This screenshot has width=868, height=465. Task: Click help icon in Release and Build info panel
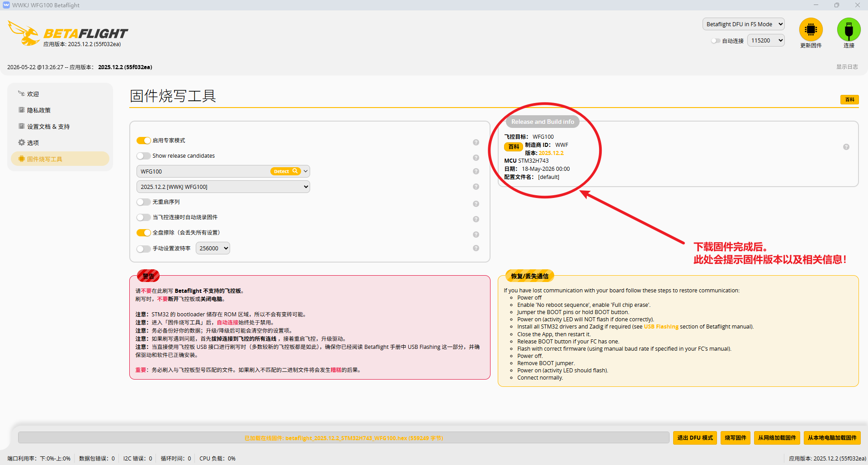pyautogui.click(x=846, y=147)
